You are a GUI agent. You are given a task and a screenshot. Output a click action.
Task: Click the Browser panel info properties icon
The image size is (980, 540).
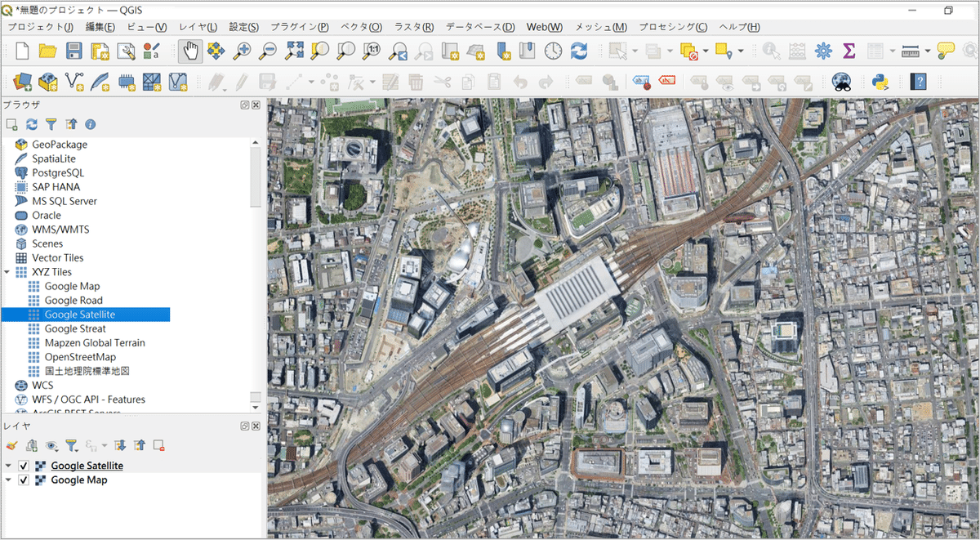pyautogui.click(x=91, y=124)
